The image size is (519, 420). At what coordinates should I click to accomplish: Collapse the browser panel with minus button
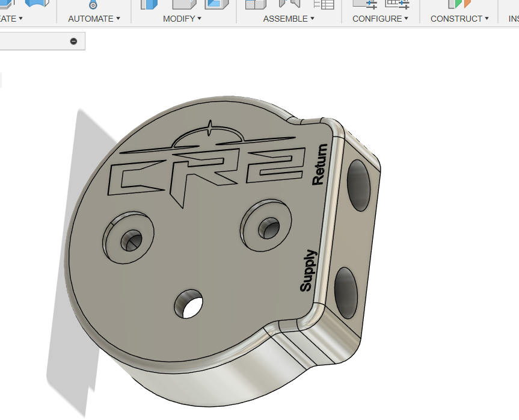pyautogui.click(x=73, y=41)
